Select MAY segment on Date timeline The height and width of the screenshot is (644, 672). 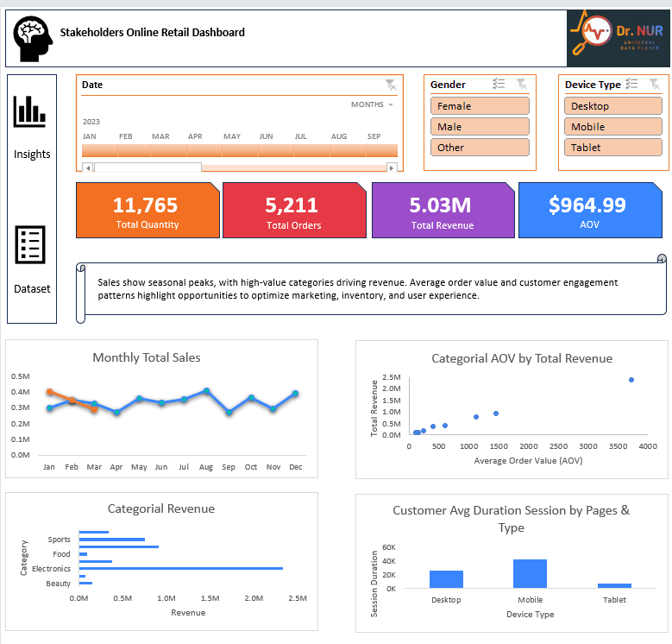(240, 150)
